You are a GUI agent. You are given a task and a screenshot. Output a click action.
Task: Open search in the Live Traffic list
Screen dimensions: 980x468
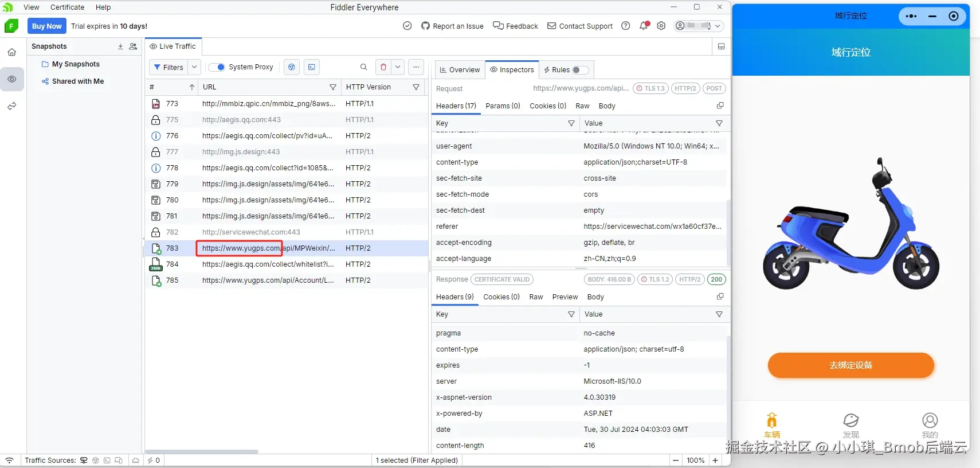click(363, 67)
